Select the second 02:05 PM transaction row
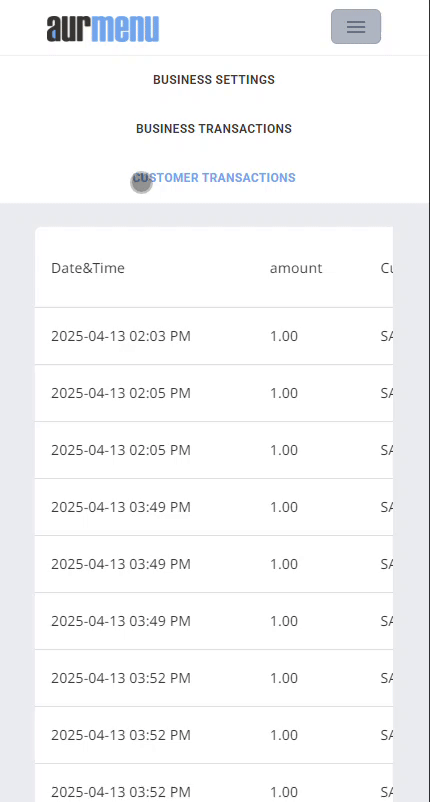The width and height of the screenshot is (430, 802). [214, 450]
